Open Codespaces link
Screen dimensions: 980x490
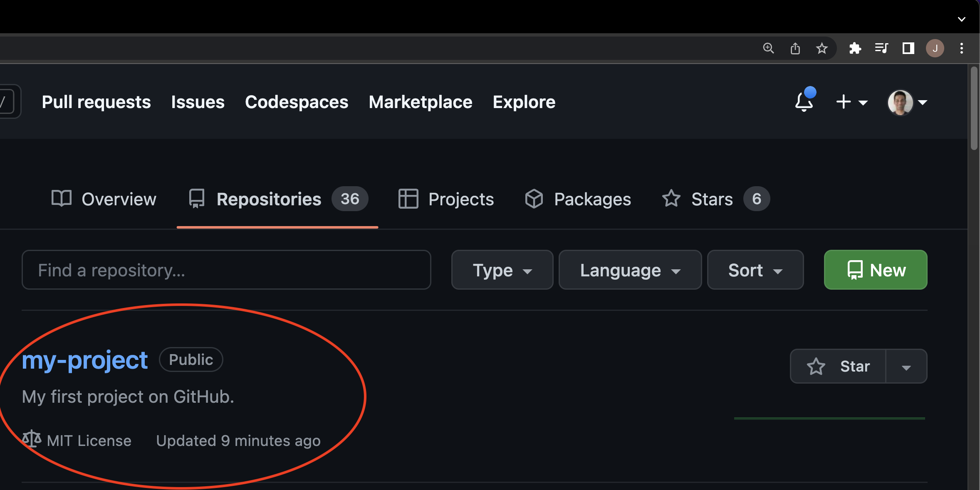click(297, 102)
